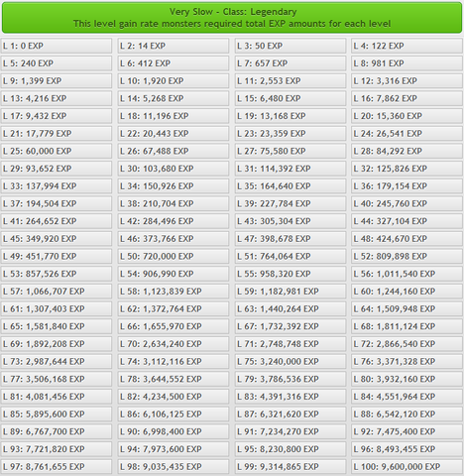The width and height of the screenshot is (464, 476).
Task: Select the L 38: 210,704 EXP cell
Action: click(x=174, y=203)
